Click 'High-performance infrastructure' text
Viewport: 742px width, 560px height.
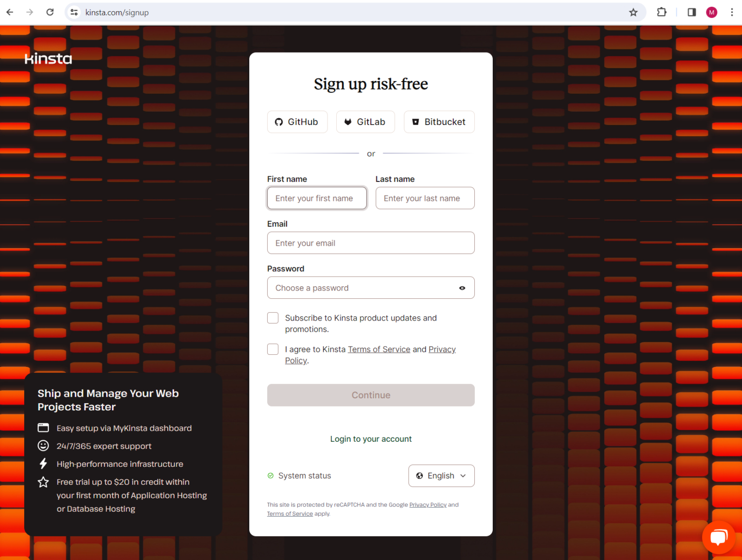click(x=120, y=464)
